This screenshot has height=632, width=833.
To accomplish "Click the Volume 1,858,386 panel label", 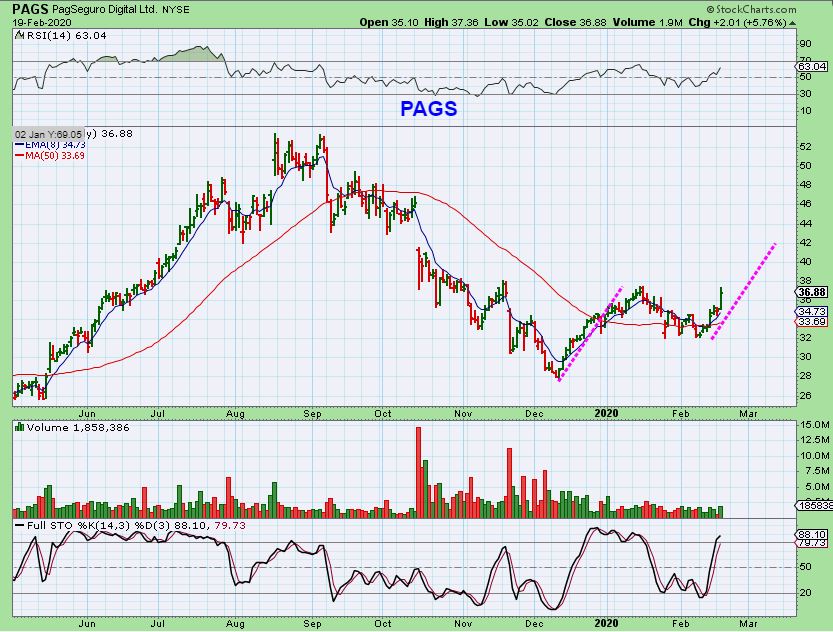I will pyautogui.click(x=78, y=428).
